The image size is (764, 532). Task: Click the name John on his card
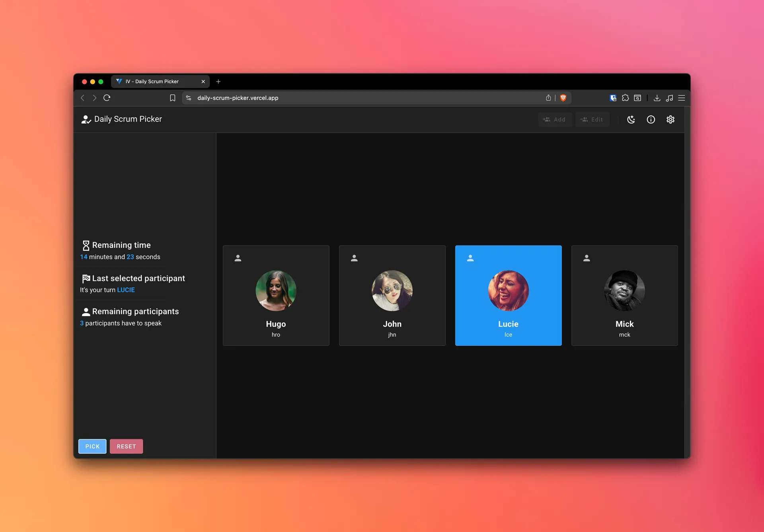(392, 324)
